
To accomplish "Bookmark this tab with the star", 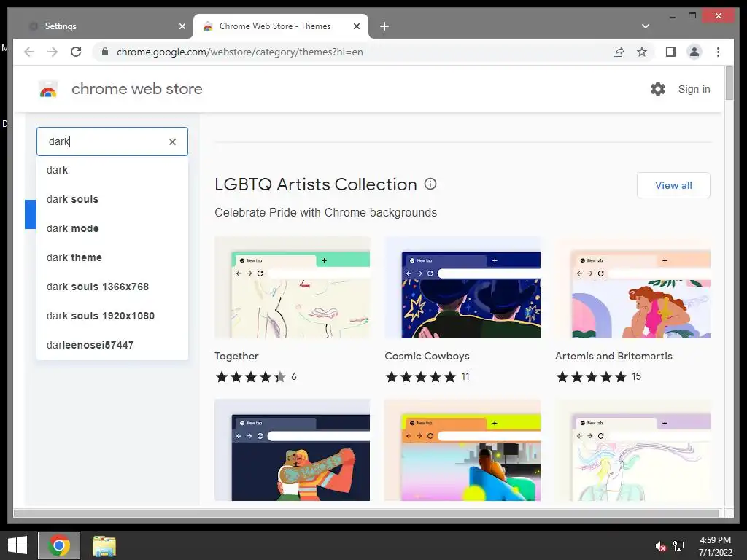I will 642,52.
